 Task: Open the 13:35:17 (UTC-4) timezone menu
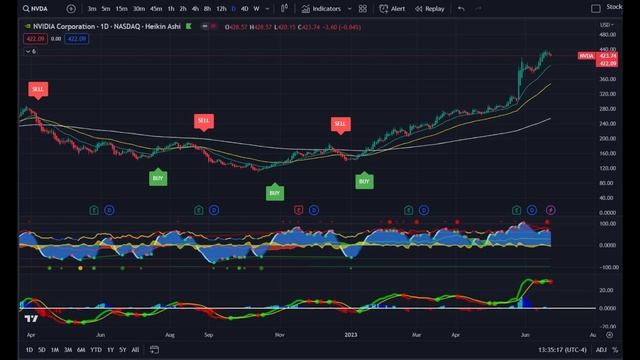click(562, 350)
